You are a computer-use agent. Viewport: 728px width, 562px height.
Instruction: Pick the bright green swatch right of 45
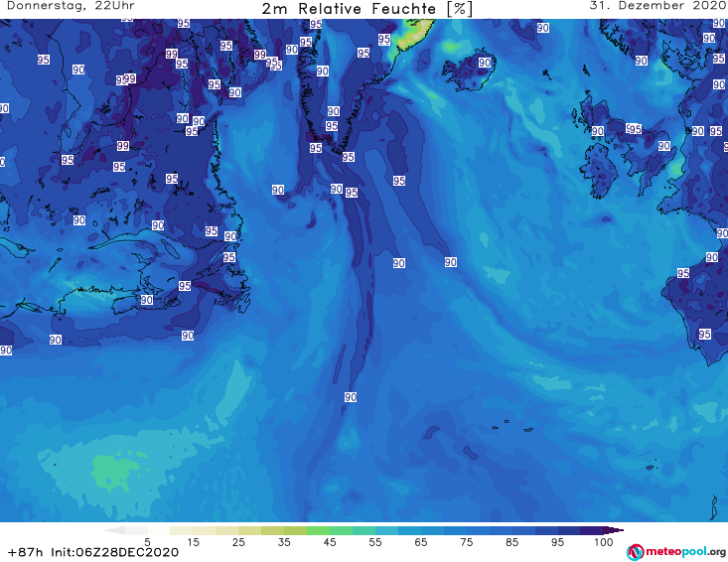341,530
